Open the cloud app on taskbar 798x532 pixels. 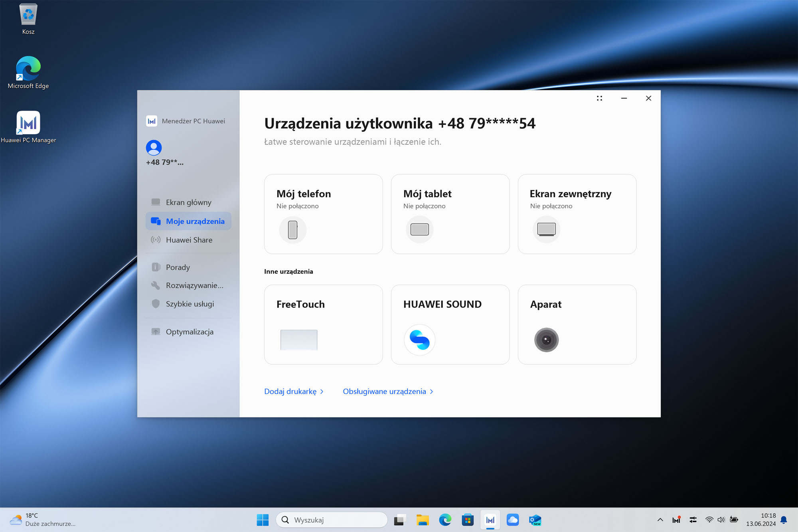coord(513,520)
